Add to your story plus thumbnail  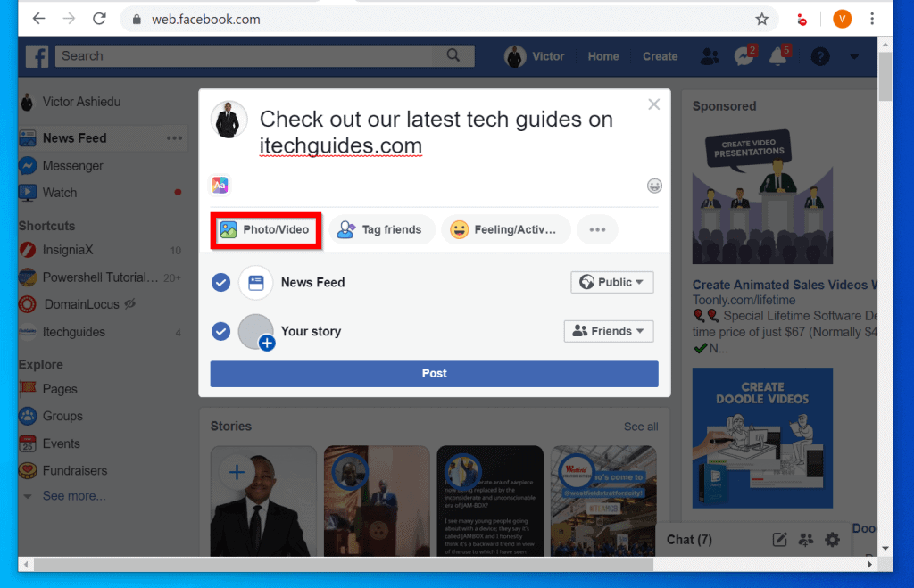coord(263,501)
